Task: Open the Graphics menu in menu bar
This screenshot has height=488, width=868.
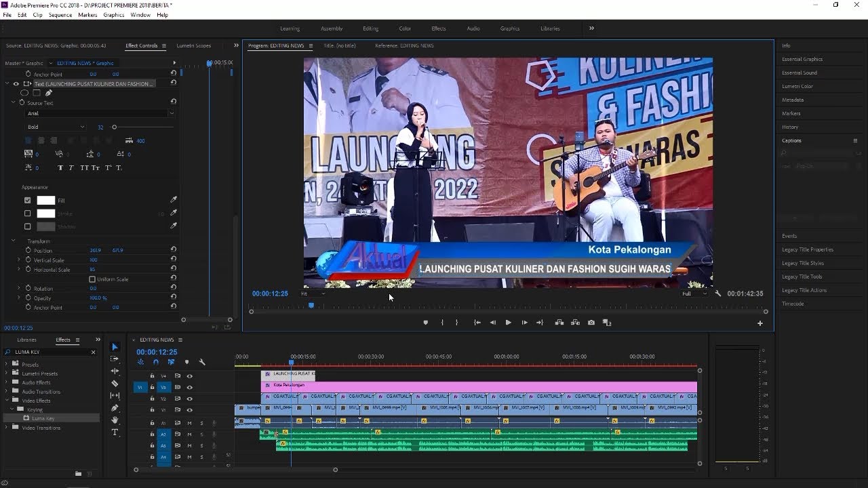Action: (114, 15)
